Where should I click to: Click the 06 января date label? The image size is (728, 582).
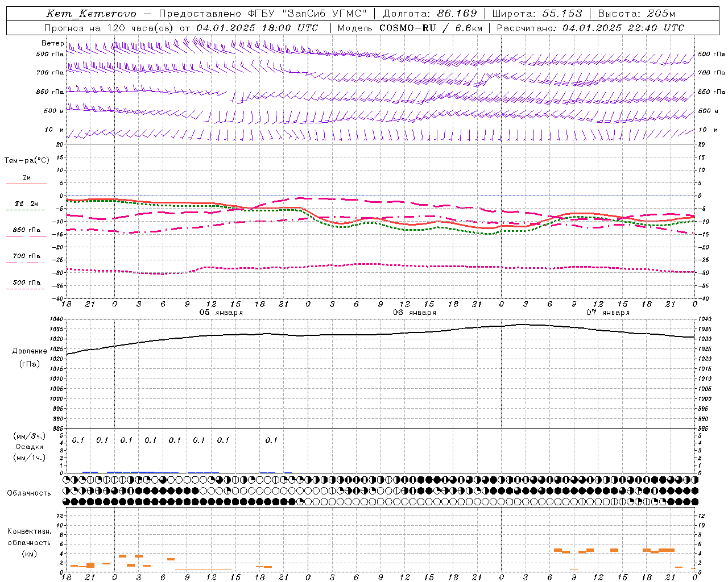point(415,313)
